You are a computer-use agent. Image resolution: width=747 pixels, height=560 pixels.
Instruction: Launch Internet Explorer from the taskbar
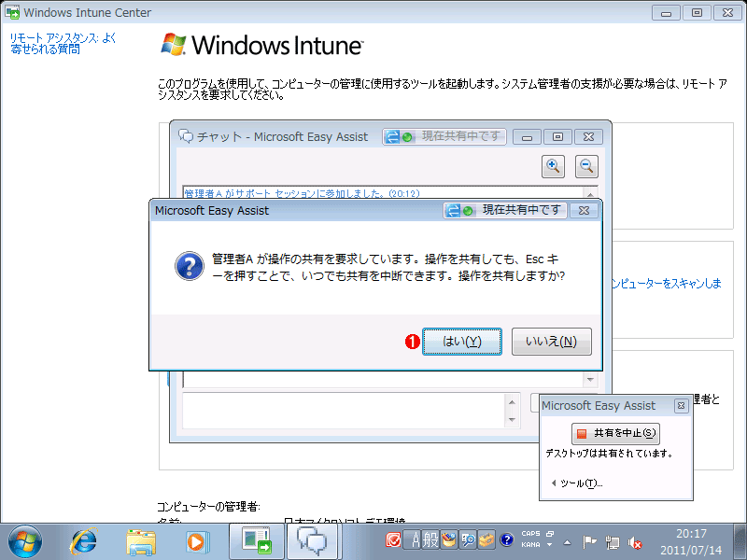tap(84, 541)
